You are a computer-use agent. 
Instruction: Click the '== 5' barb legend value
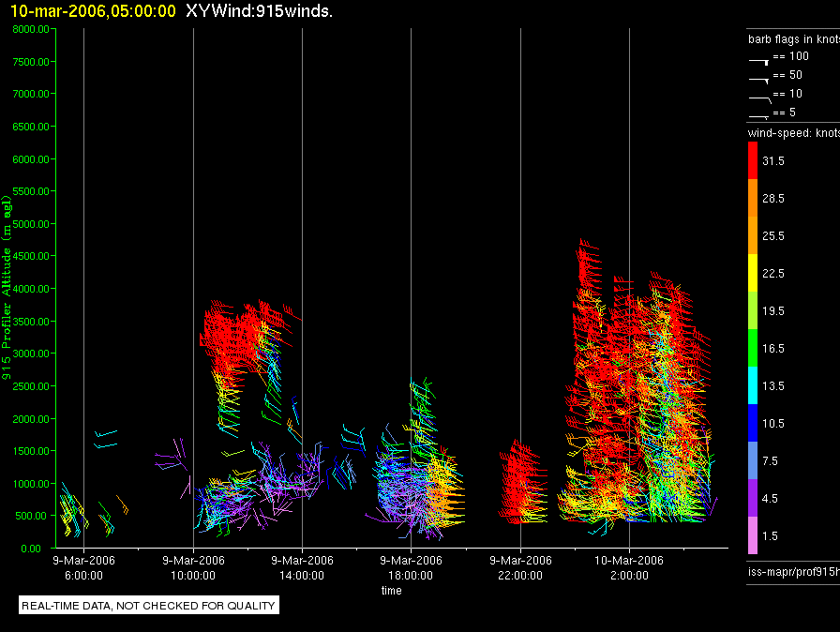point(785,113)
